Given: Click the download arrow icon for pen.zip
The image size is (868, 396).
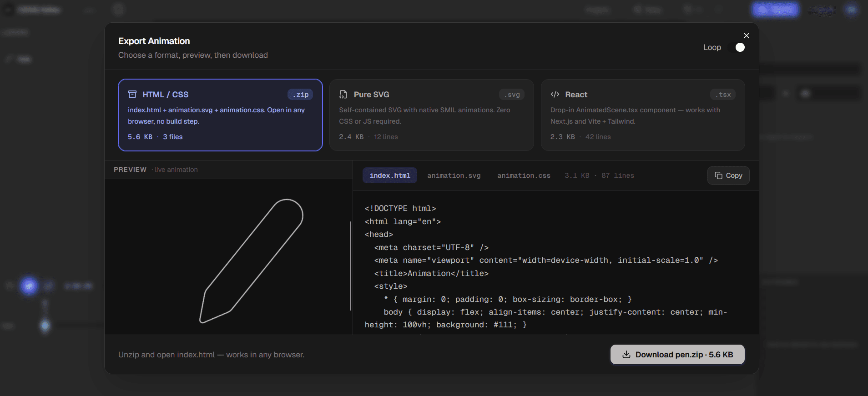Looking at the screenshot, I should coord(626,355).
